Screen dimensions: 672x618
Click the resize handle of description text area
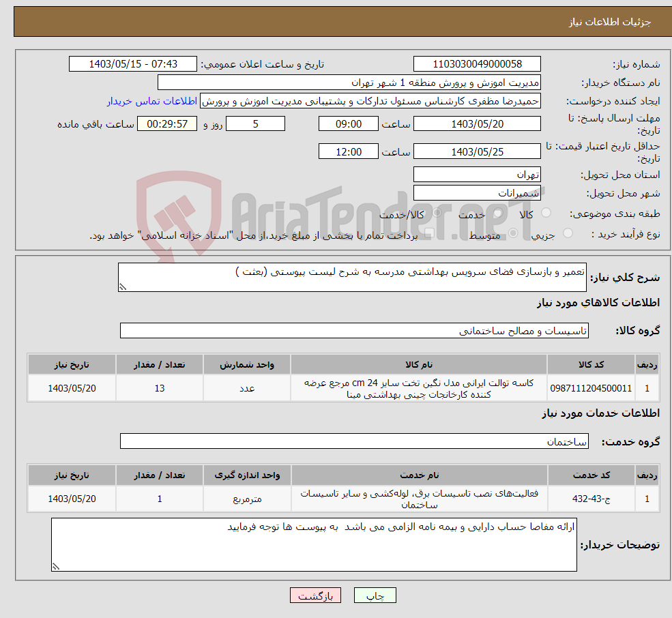click(123, 287)
